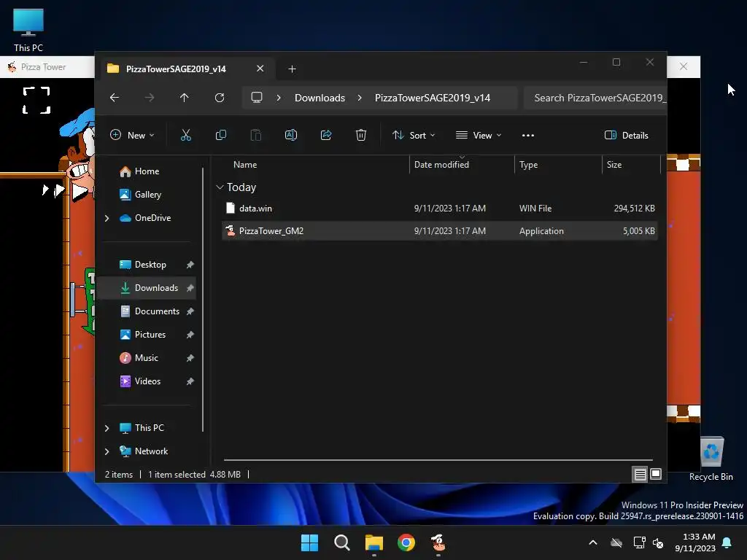
Task: Switch to Pizza Tower taskbar app
Action: point(438,542)
